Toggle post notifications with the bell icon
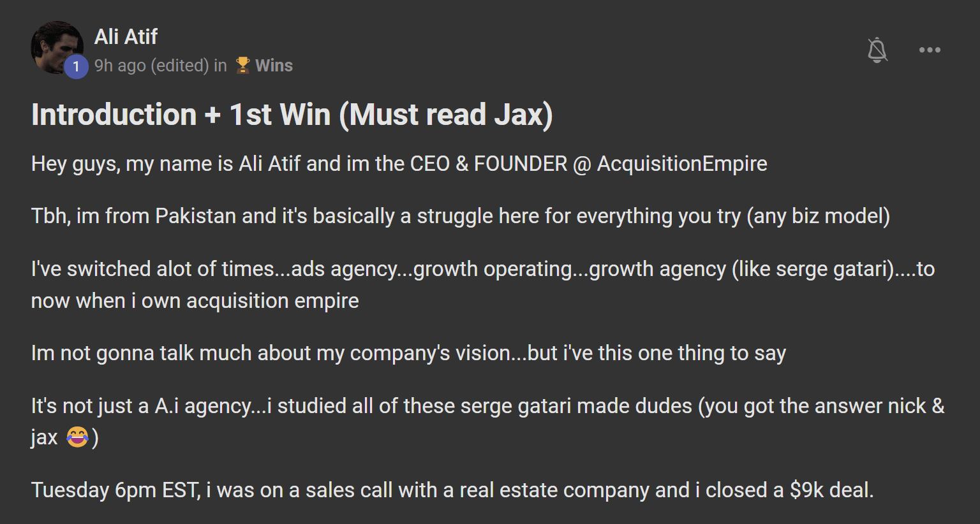This screenshot has width=980, height=524. point(877,50)
